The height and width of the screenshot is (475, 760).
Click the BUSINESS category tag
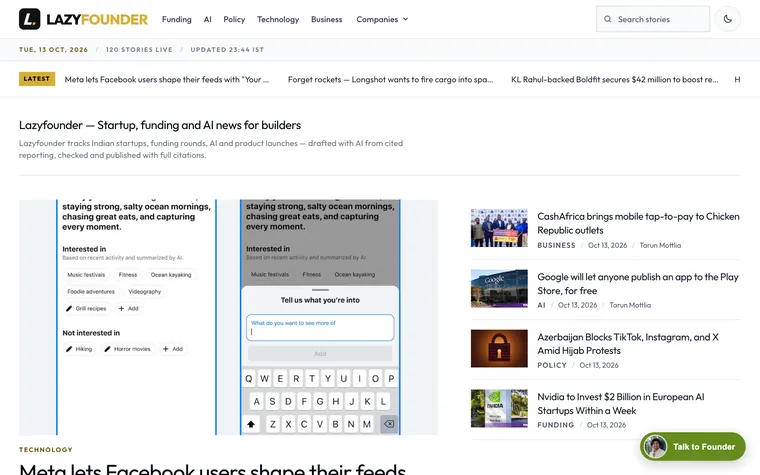(x=556, y=245)
